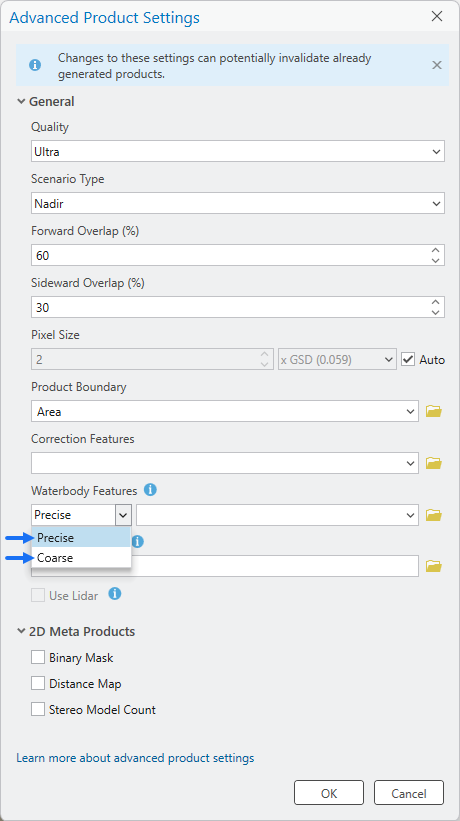Dismiss the blue information banner
Image resolution: width=460 pixels, height=821 pixels.
point(436,65)
